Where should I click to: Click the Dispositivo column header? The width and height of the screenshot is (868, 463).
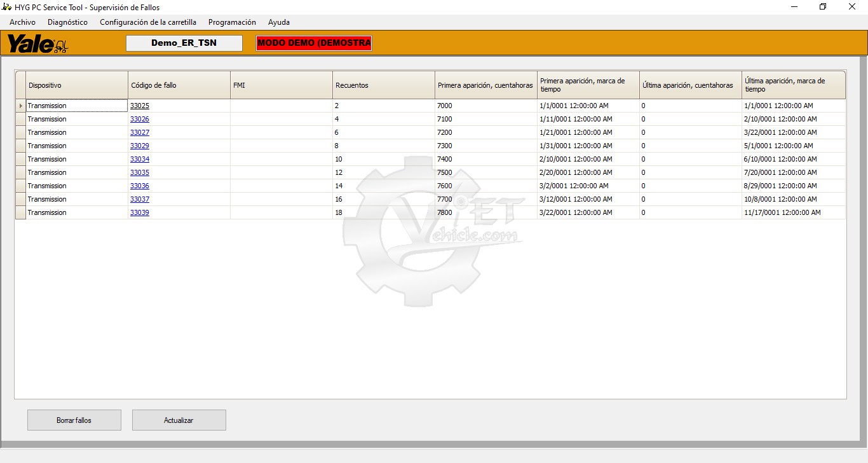pos(76,85)
